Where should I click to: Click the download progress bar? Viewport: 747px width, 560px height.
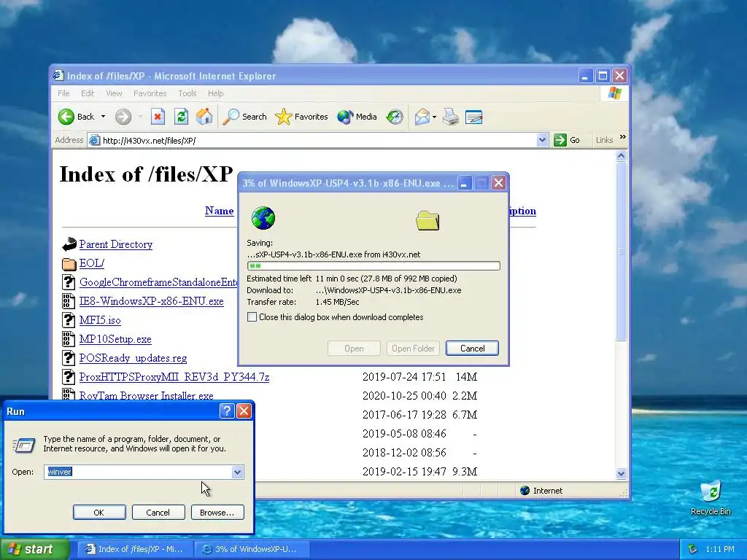373,265
